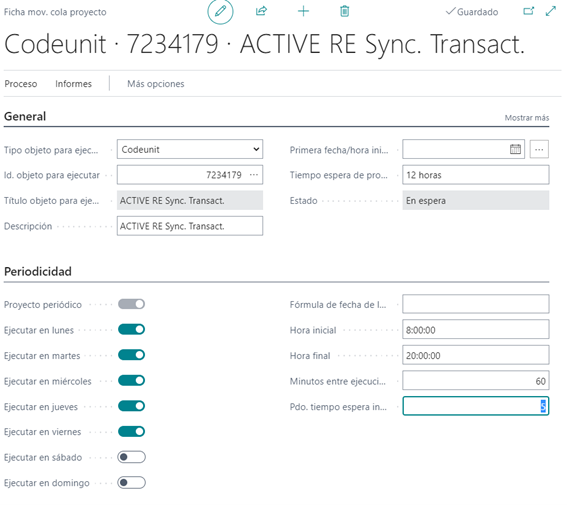Image resolution: width=567 pixels, height=505 pixels.
Task: Expand Más opciones menu
Action: [155, 84]
